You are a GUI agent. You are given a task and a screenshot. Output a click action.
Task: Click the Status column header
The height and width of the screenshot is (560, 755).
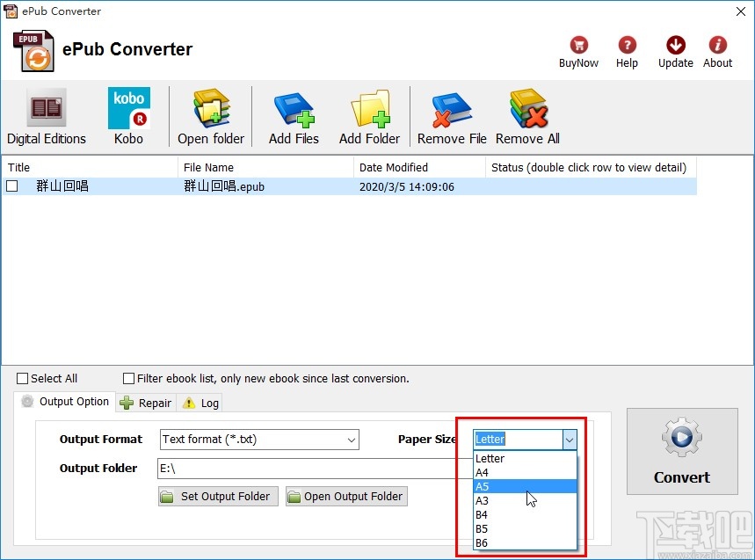[591, 167]
